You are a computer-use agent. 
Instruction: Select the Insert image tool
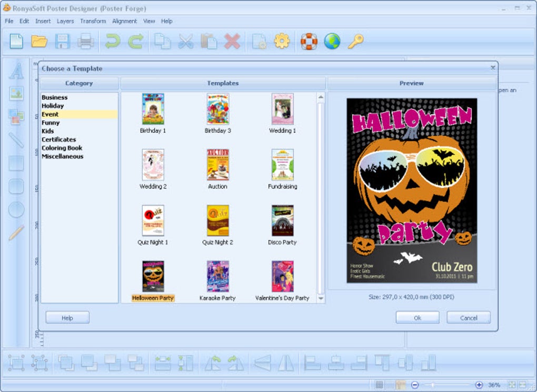pyautogui.click(x=16, y=94)
